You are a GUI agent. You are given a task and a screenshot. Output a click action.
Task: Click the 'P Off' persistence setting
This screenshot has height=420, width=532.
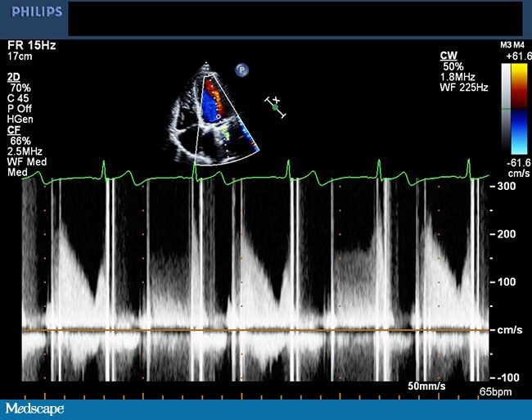coord(20,109)
